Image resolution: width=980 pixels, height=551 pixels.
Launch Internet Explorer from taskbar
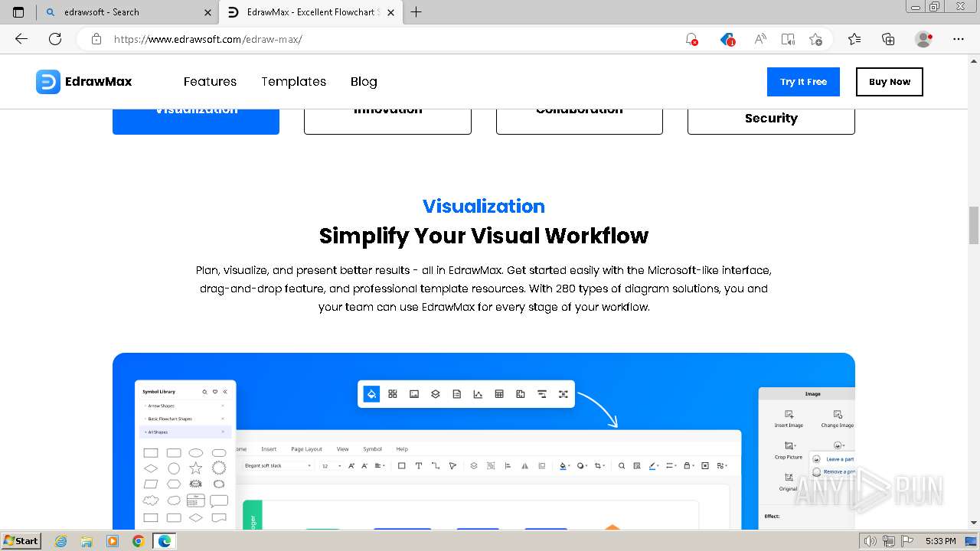point(61,541)
